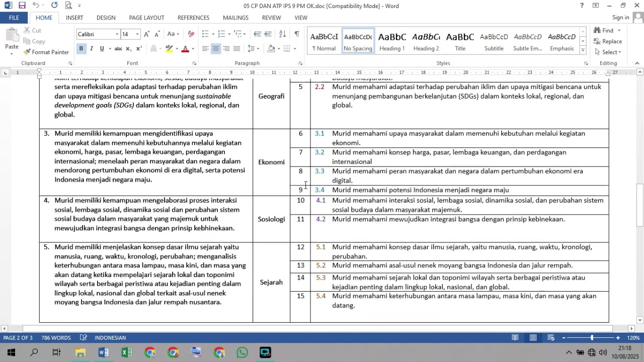Click Shrink Font icon
This screenshot has height=362, width=644.
pyautogui.click(x=157, y=34)
